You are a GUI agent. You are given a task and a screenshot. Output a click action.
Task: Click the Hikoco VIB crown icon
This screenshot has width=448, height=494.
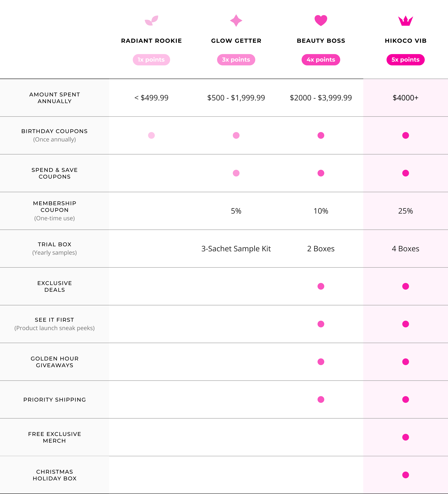(x=405, y=21)
